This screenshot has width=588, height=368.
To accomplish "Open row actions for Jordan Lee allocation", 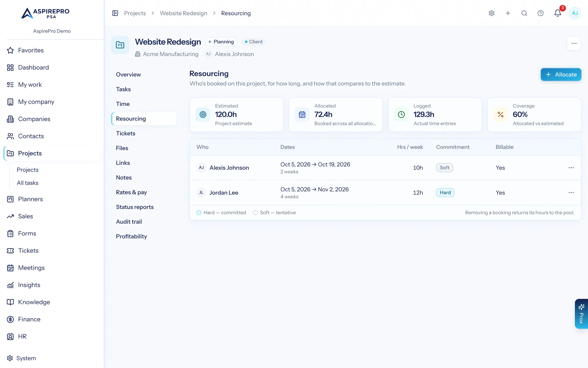I will pos(571,193).
